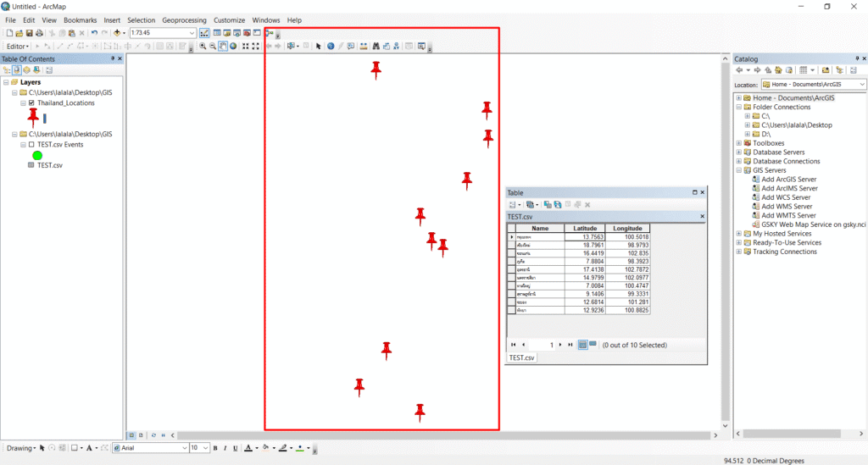Click the Go To XY tool

click(397, 47)
